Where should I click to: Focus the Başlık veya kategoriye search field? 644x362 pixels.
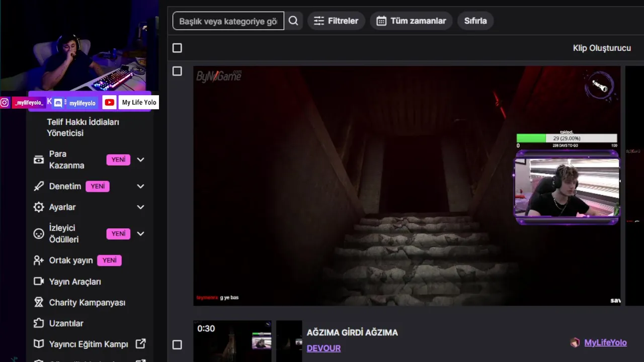pyautogui.click(x=228, y=21)
